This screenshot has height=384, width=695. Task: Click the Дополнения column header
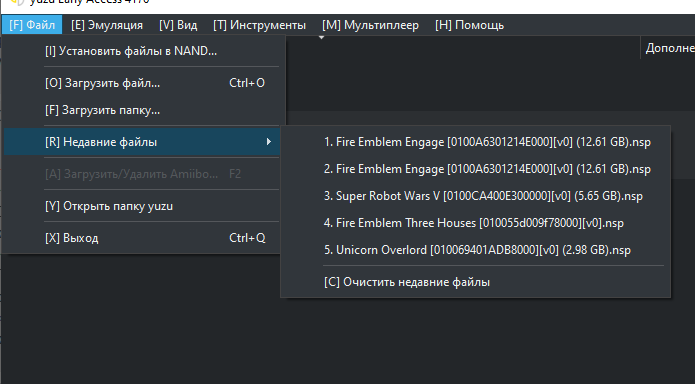point(668,48)
